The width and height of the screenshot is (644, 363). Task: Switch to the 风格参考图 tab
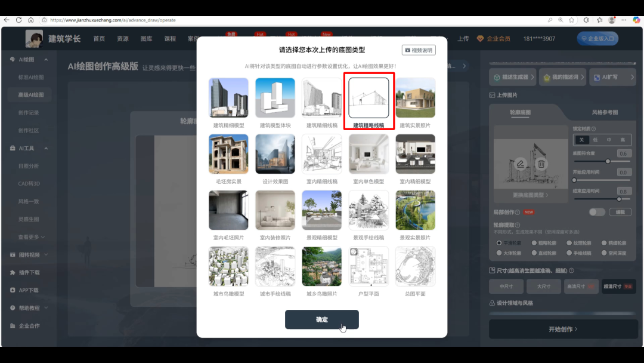[605, 112]
